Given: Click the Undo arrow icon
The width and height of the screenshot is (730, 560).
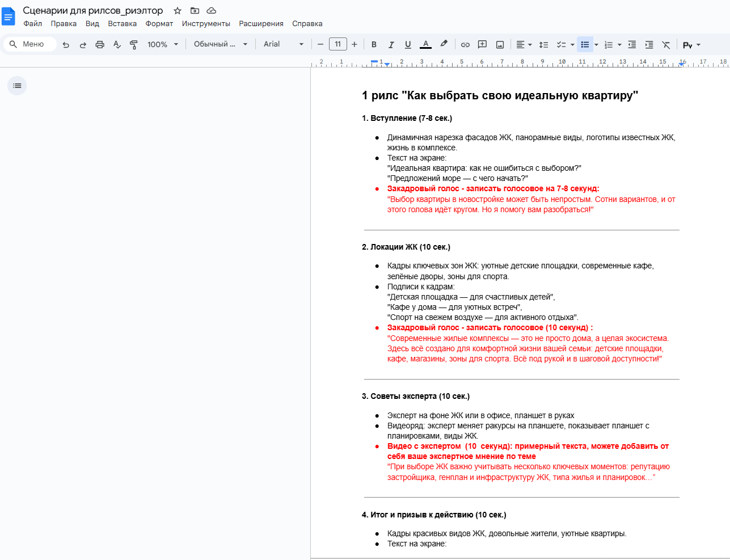Looking at the screenshot, I should 66,44.
